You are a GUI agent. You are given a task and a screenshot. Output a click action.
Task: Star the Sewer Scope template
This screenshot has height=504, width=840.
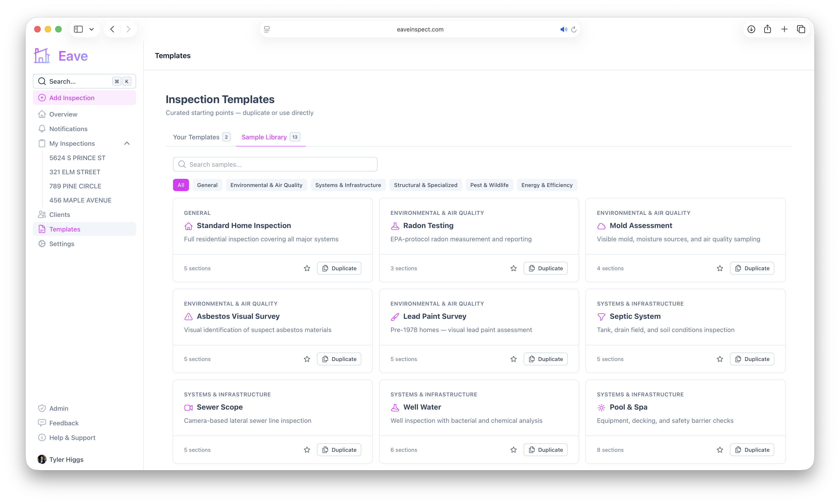point(307,449)
